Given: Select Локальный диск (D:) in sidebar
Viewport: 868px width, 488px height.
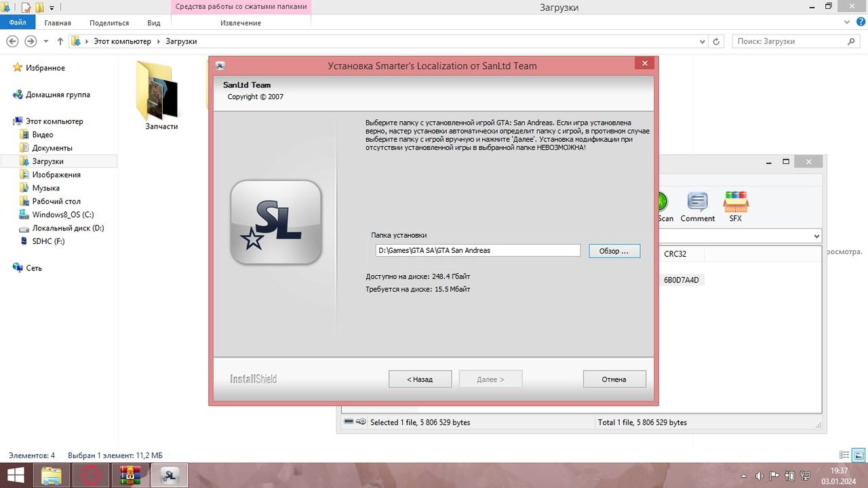Looking at the screenshot, I should point(68,228).
